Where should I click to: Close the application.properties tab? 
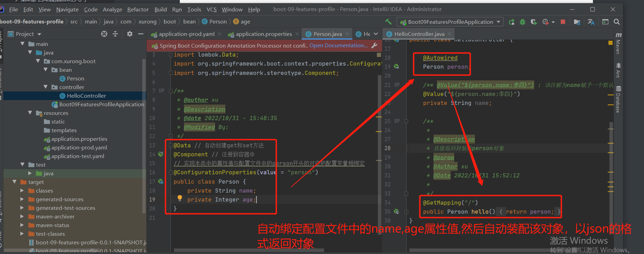click(x=297, y=34)
